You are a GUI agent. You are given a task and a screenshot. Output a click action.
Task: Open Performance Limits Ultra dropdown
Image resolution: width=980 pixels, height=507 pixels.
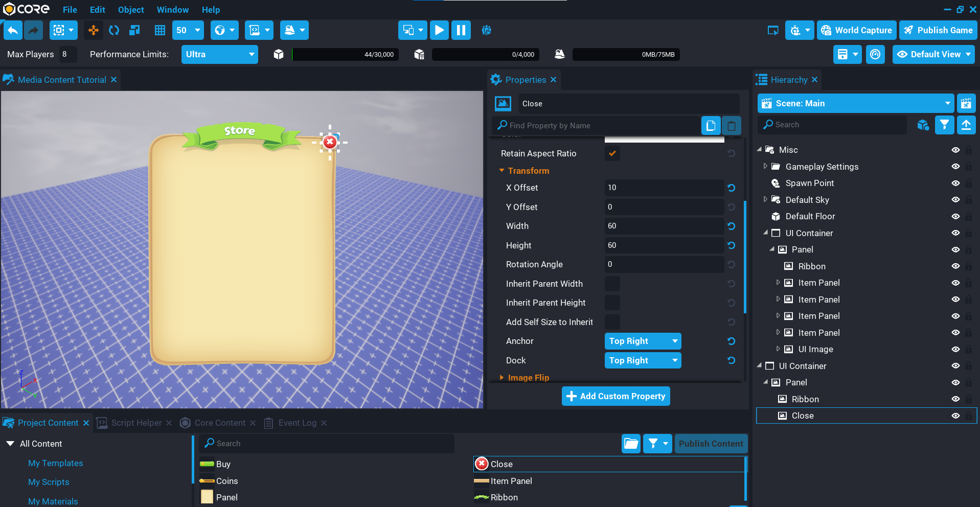click(220, 54)
